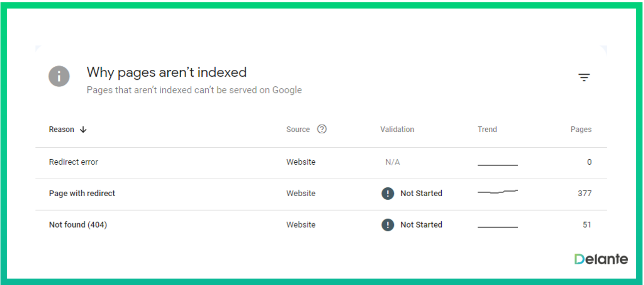Click the sort arrow next to Reason
The width and height of the screenshot is (644, 285).
(83, 129)
